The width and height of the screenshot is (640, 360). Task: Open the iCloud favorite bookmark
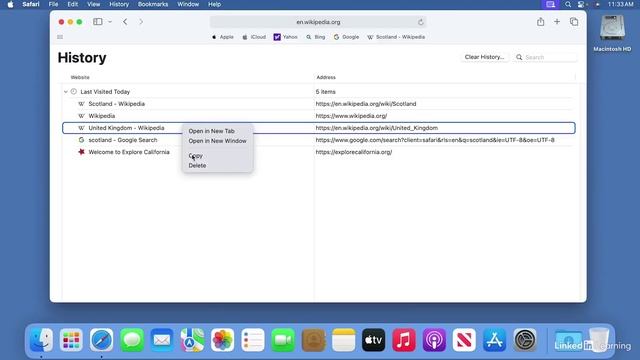pos(254,37)
